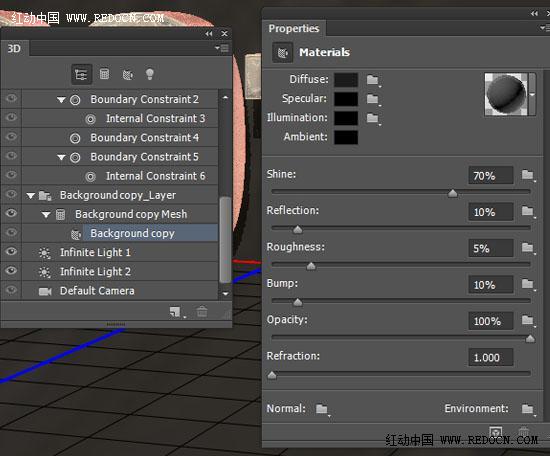The width and height of the screenshot is (550, 456).
Task: Filter 3D panel by whole scene
Action: pyautogui.click(x=81, y=74)
